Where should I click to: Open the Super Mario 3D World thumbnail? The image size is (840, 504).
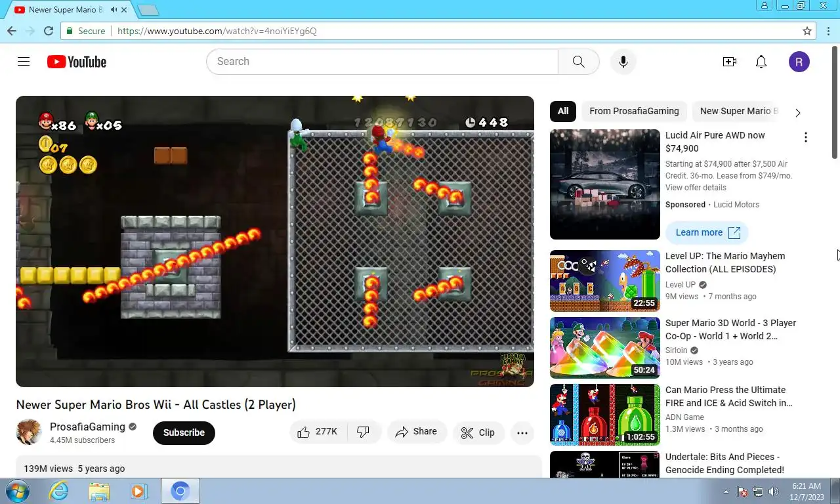point(605,348)
